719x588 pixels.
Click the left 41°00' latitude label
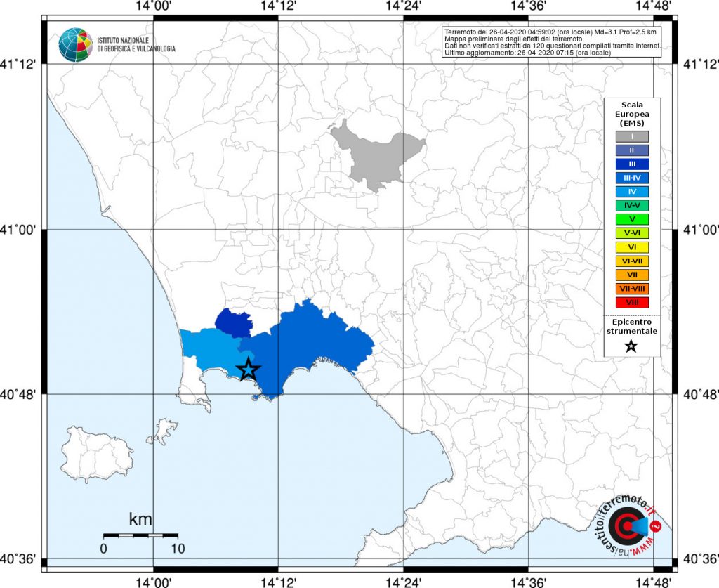tap(18, 229)
